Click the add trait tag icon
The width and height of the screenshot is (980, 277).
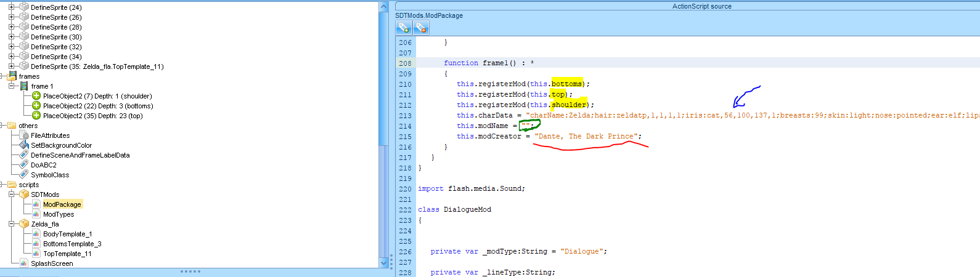404,28
